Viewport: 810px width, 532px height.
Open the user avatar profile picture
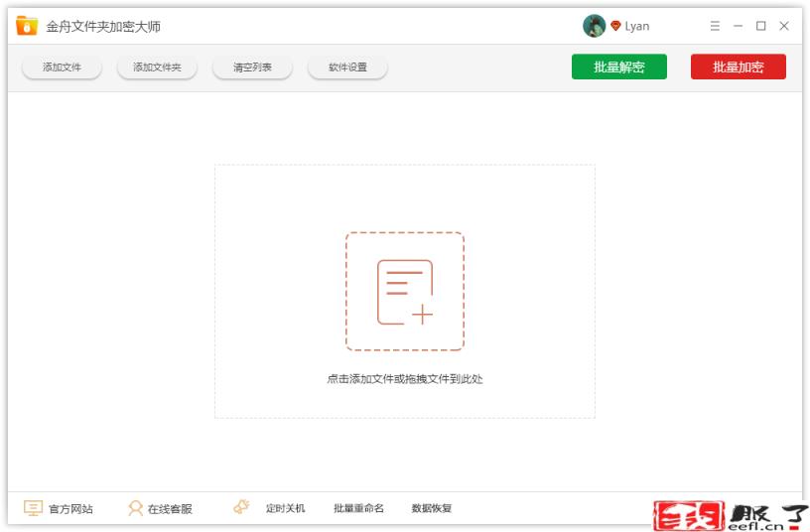pyautogui.click(x=594, y=26)
